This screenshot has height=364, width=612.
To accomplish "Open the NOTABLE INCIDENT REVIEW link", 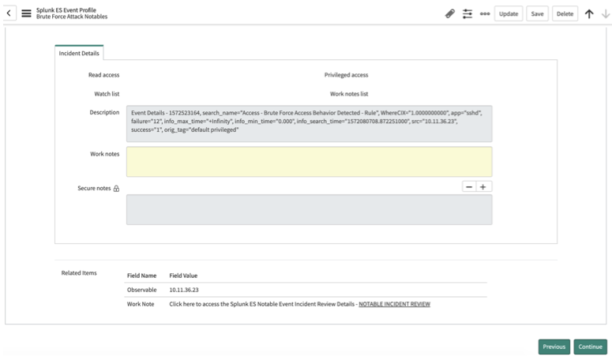I will pos(394,304).
